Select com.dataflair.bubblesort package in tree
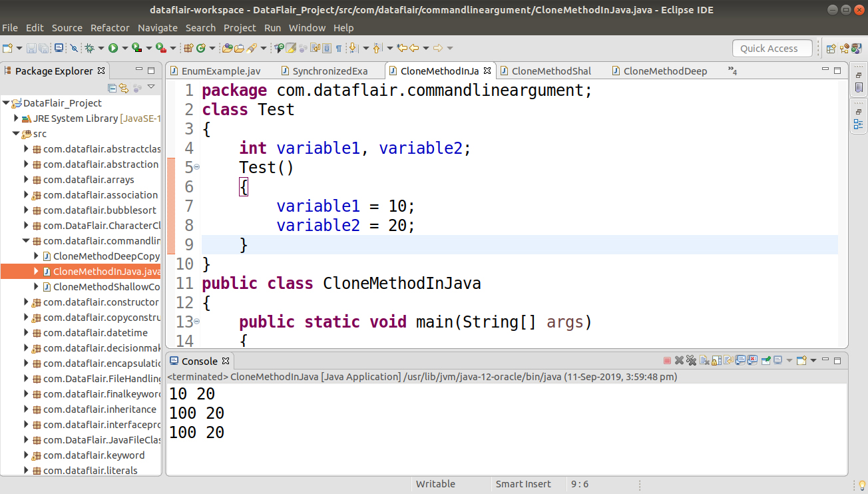868x494 pixels. (x=100, y=210)
